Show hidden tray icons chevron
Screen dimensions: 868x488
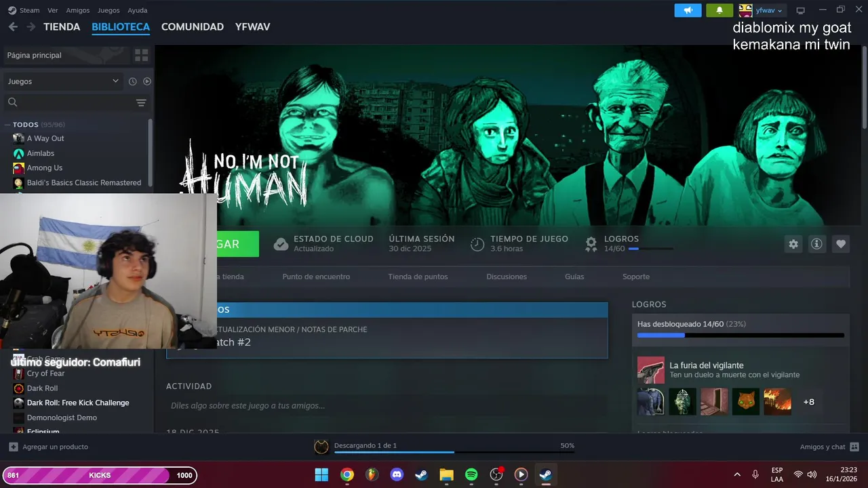click(737, 474)
